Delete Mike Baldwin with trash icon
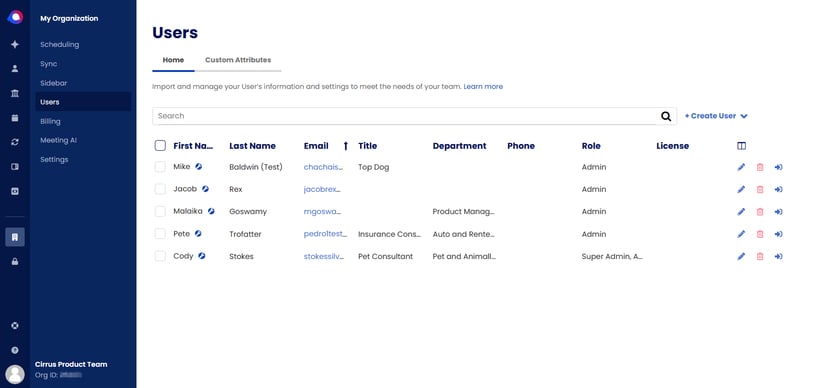This screenshot has width=815, height=388. coord(760,167)
